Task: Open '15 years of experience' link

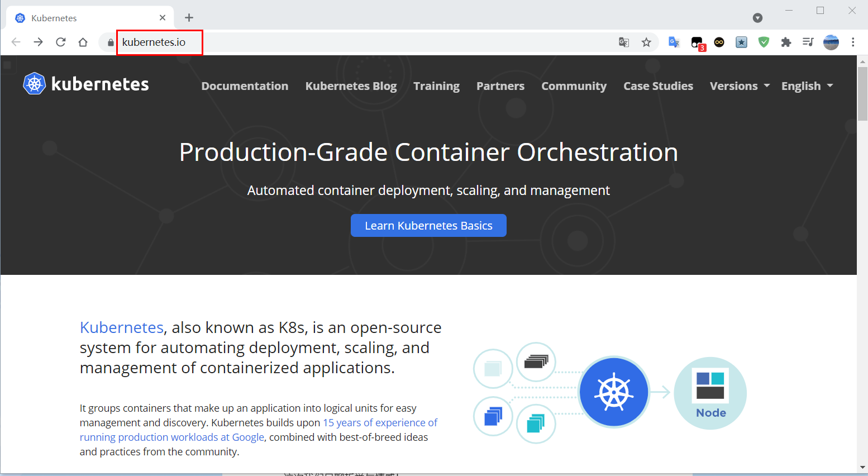Action: click(380, 422)
